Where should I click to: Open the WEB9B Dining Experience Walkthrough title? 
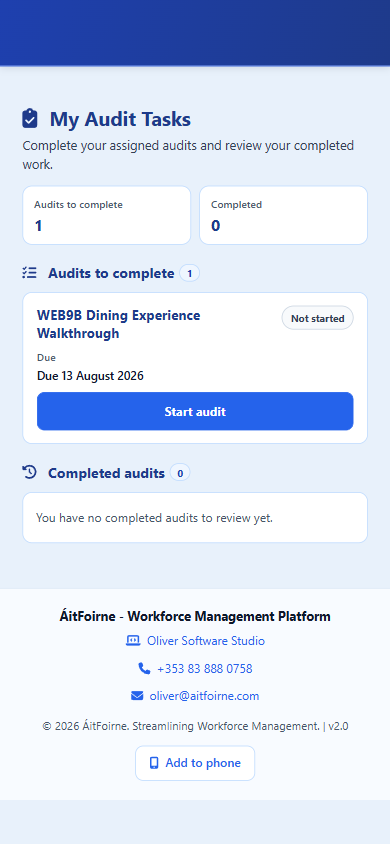(x=118, y=324)
